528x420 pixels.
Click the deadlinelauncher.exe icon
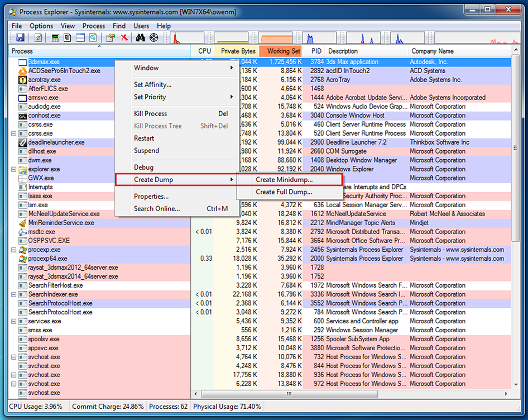[x=22, y=142]
